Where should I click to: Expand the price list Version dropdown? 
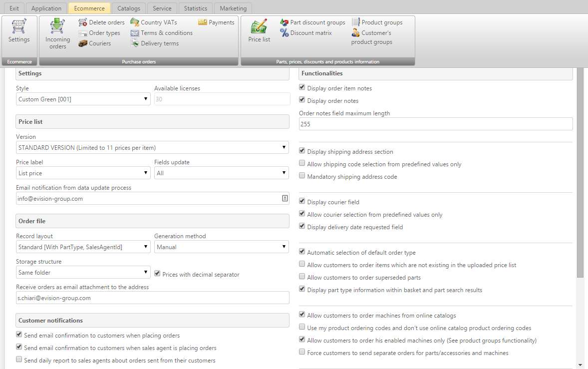pos(284,147)
